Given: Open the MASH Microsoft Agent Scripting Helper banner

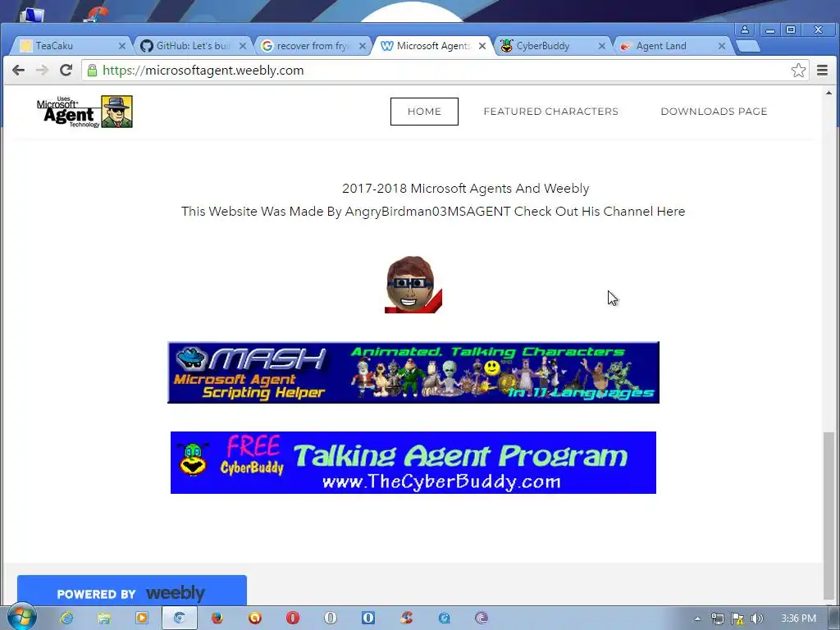Looking at the screenshot, I should tap(413, 372).
